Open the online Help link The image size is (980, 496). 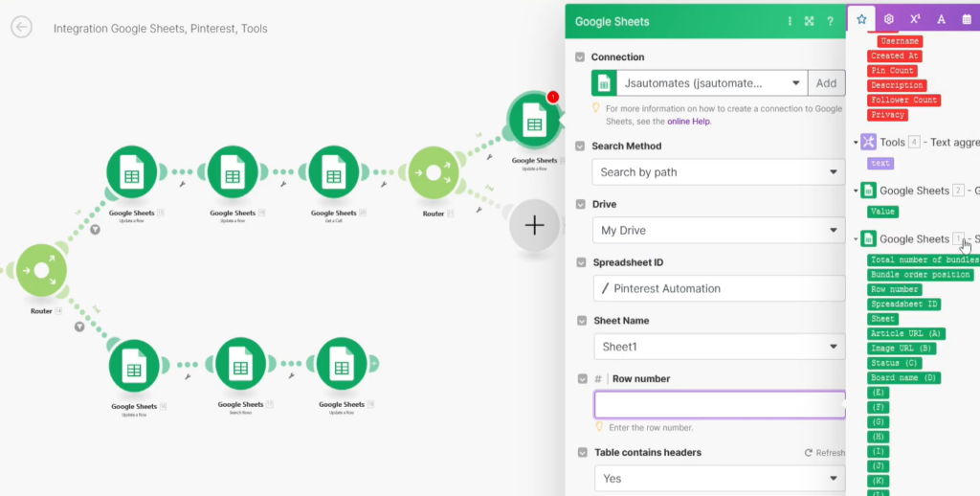point(688,122)
